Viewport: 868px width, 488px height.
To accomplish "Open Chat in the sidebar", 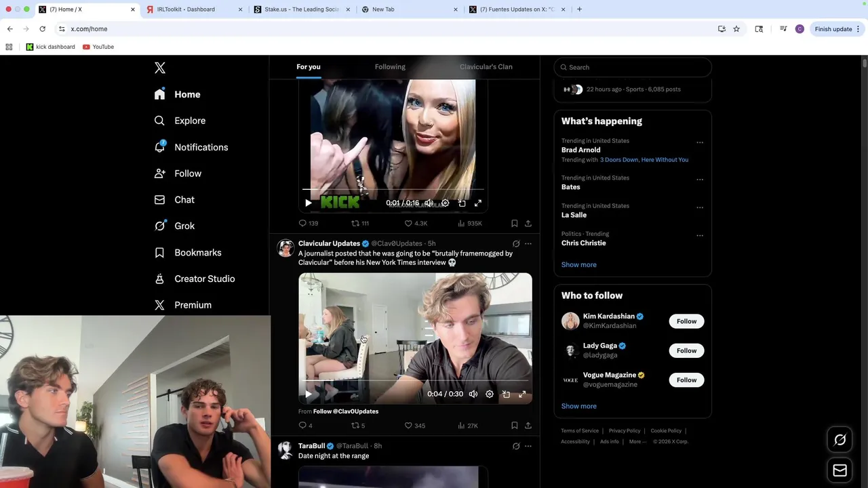I will (174, 200).
